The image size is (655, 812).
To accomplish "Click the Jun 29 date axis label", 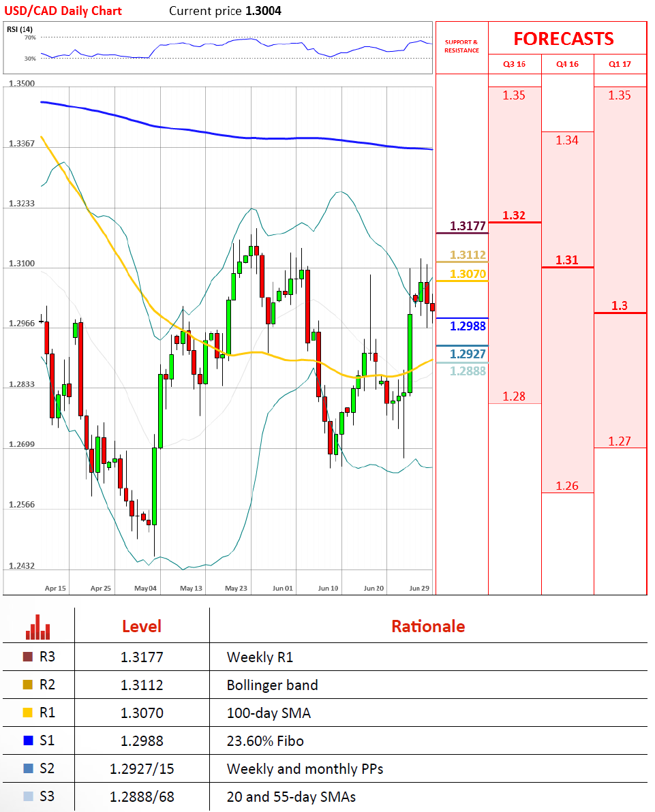I will [x=419, y=589].
